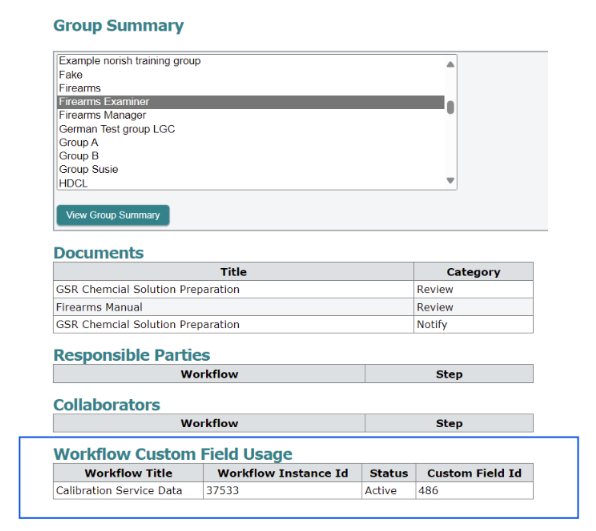Select Firearms Examiner in group list

(251, 102)
